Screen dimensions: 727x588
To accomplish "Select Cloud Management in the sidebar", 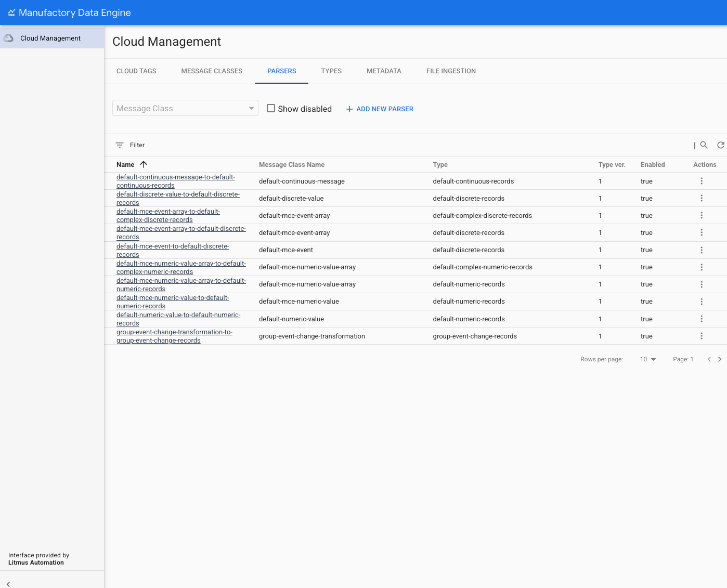I will tap(50, 37).
